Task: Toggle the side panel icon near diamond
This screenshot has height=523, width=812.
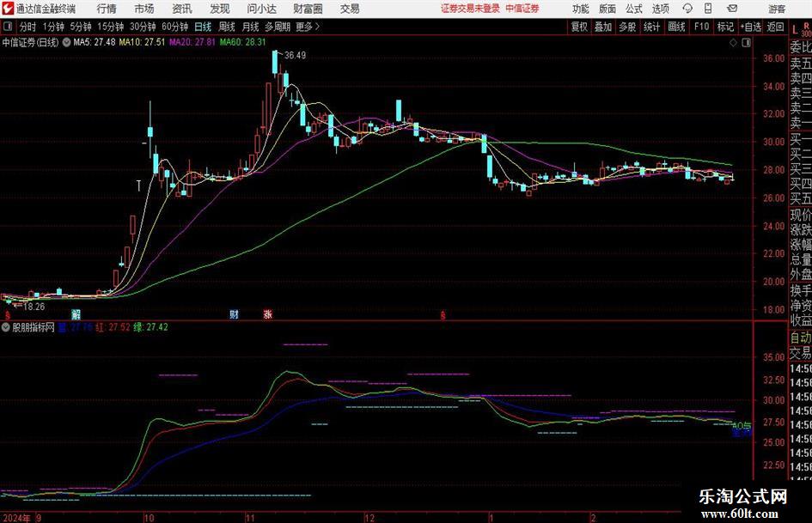Action: tap(746, 43)
